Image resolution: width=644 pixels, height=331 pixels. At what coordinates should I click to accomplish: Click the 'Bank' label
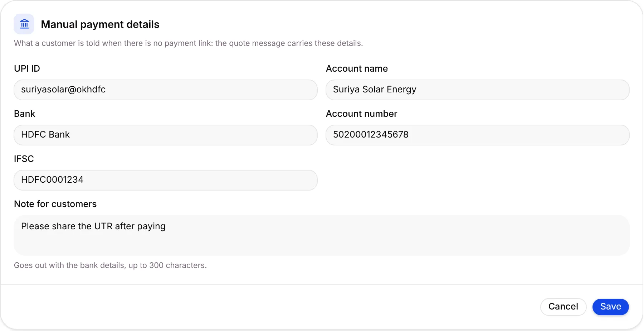point(24,114)
